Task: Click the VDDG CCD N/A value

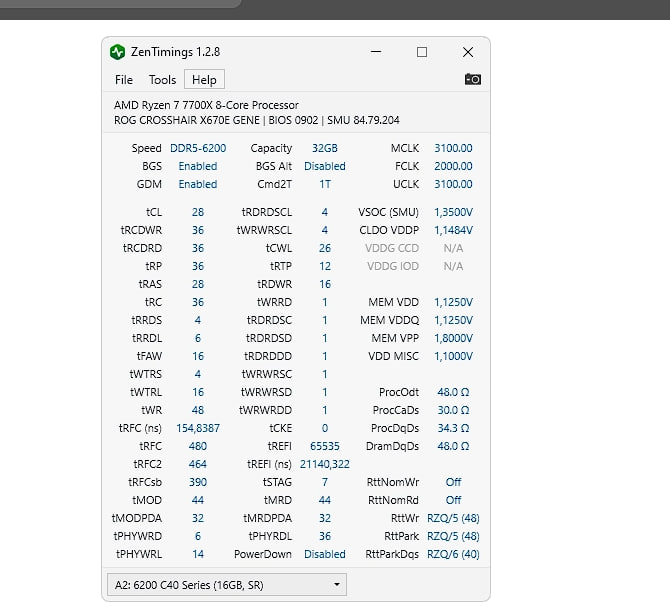Action: [x=453, y=248]
